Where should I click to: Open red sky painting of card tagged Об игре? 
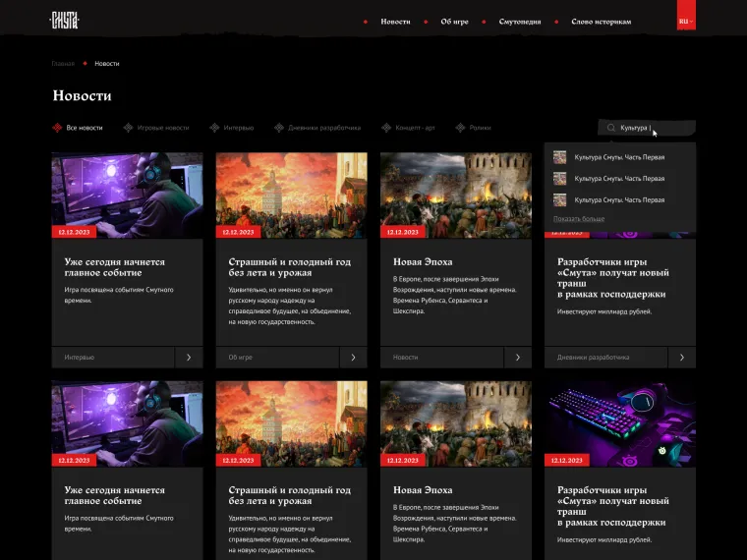pyautogui.click(x=292, y=196)
